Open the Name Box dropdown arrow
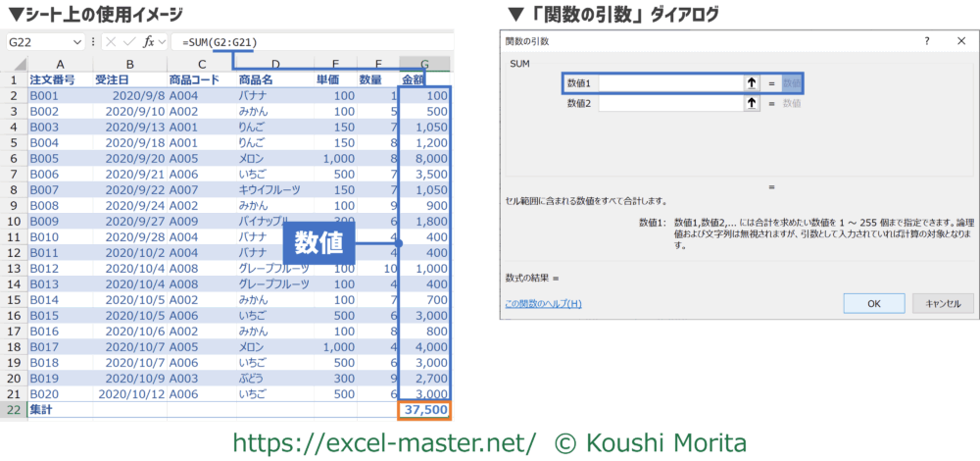This screenshot has width=980, height=461. point(77,42)
